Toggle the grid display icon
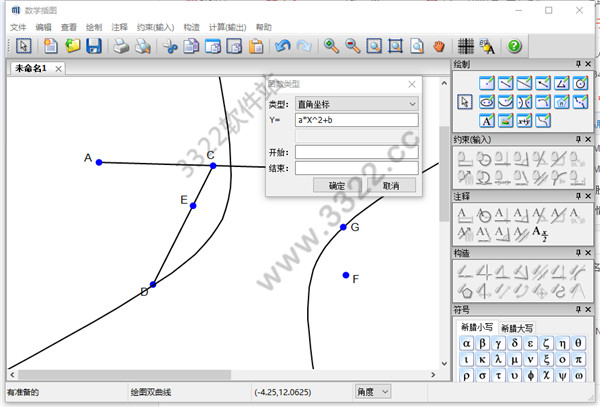This screenshot has width=600, height=407. point(465,46)
